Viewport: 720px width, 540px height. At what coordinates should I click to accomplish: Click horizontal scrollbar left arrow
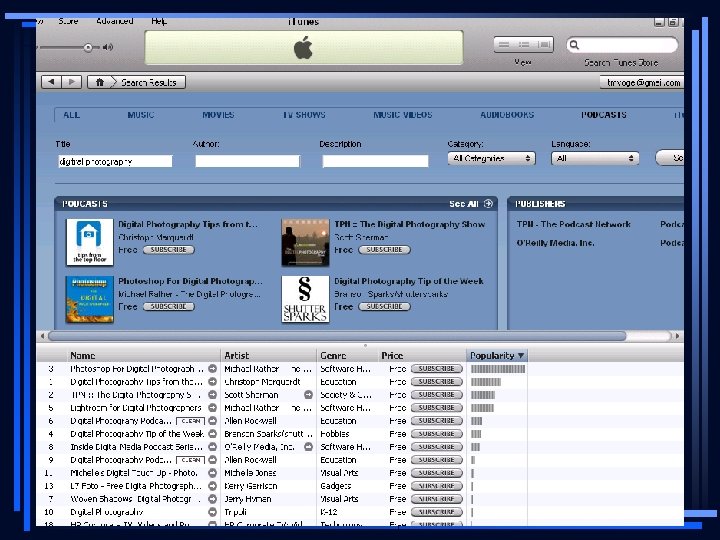coord(42,336)
